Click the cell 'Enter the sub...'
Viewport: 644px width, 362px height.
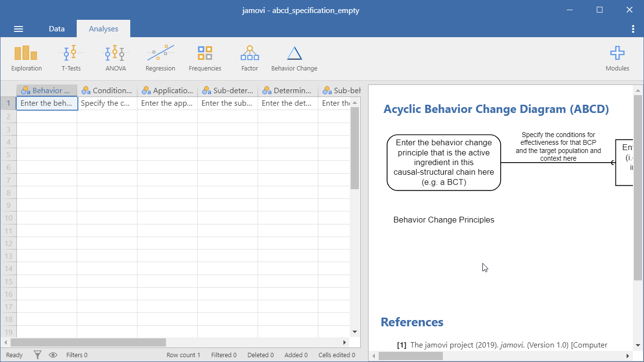pyautogui.click(x=228, y=103)
